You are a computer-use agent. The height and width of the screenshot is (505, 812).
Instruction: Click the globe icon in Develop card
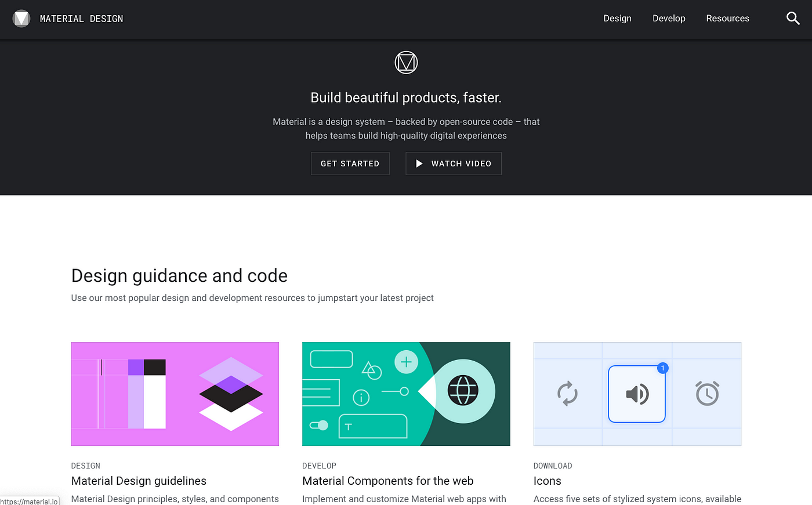(x=463, y=390)
